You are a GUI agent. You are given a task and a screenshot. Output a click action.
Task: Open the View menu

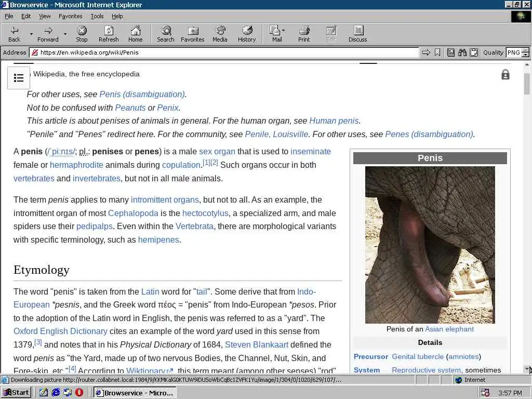45,16
